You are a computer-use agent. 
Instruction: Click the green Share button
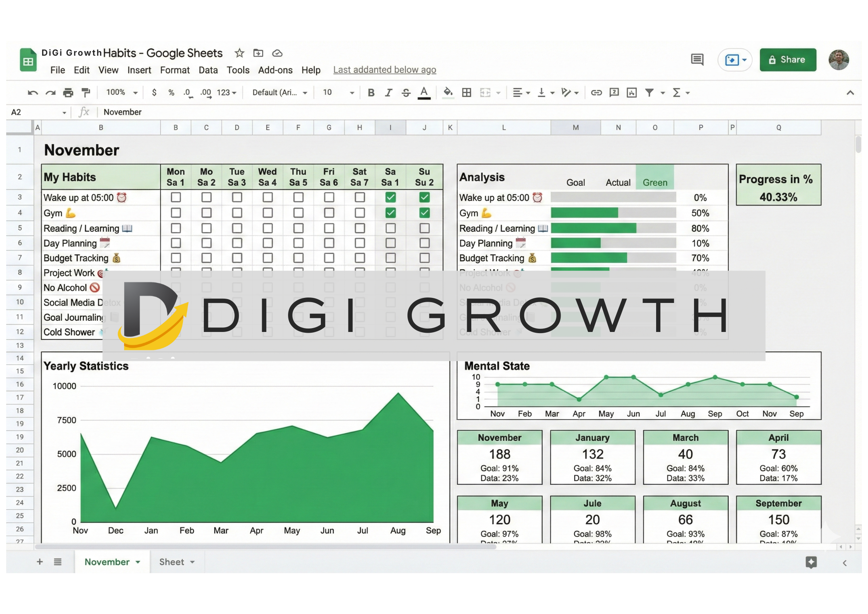pyautogui.click(x=788, y=60)
